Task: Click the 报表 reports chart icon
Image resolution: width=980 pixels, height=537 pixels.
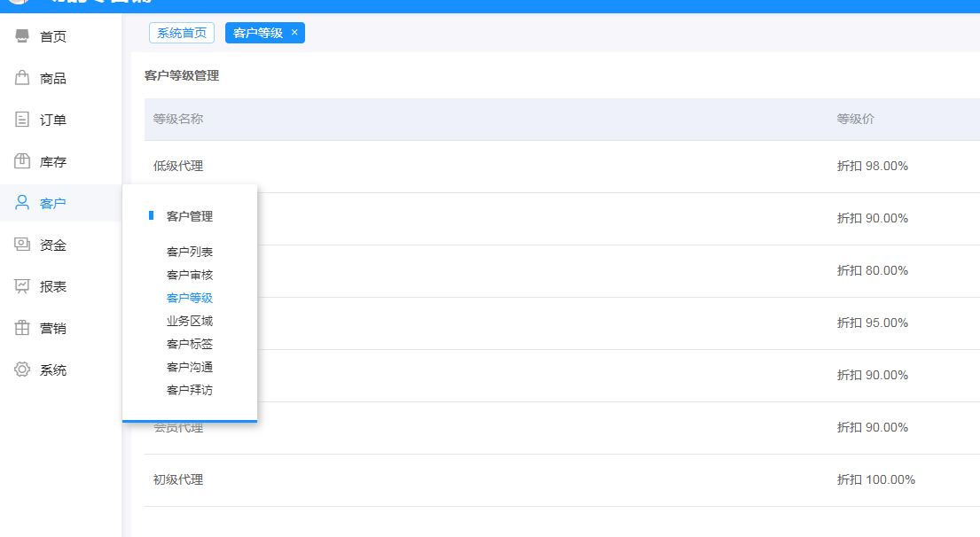Action: (x=22, y=286)
